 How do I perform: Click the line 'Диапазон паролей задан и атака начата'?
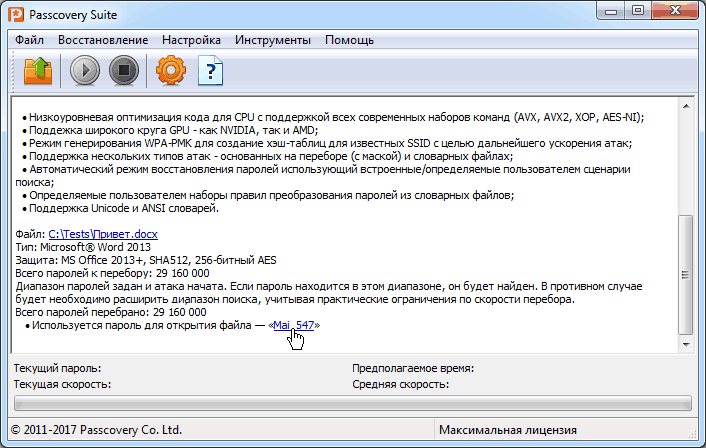[x=329, y=293]
